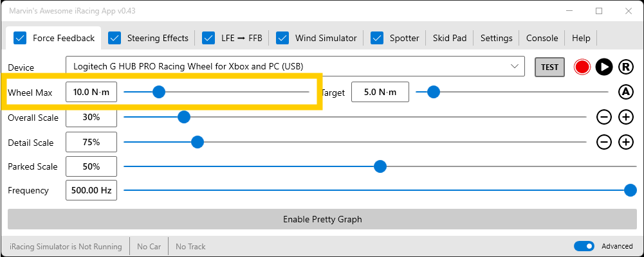Screen dimensions: 644x257
Task: Click the TEST button
Action: [549, 67]
